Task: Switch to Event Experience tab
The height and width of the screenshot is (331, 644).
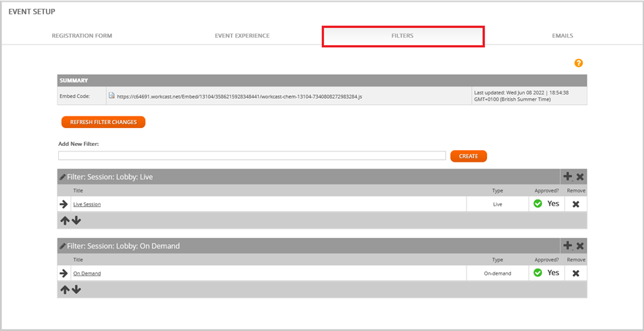Action: coord(243,36)
